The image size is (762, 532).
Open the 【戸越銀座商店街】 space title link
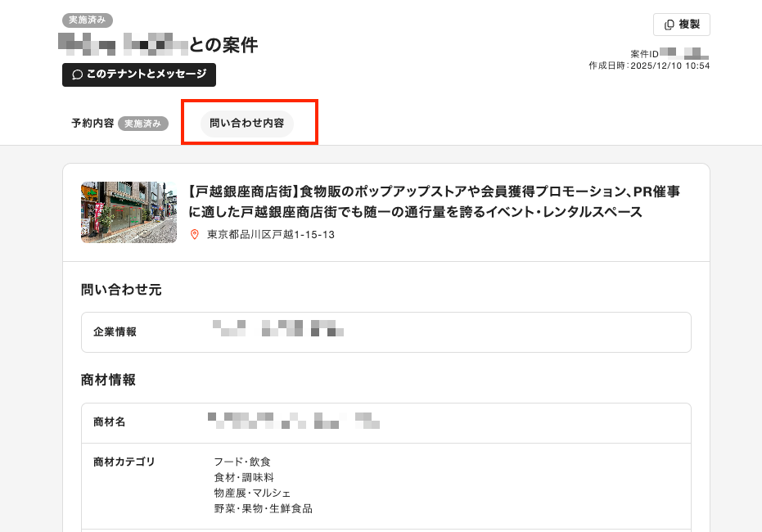click(435, 202)
